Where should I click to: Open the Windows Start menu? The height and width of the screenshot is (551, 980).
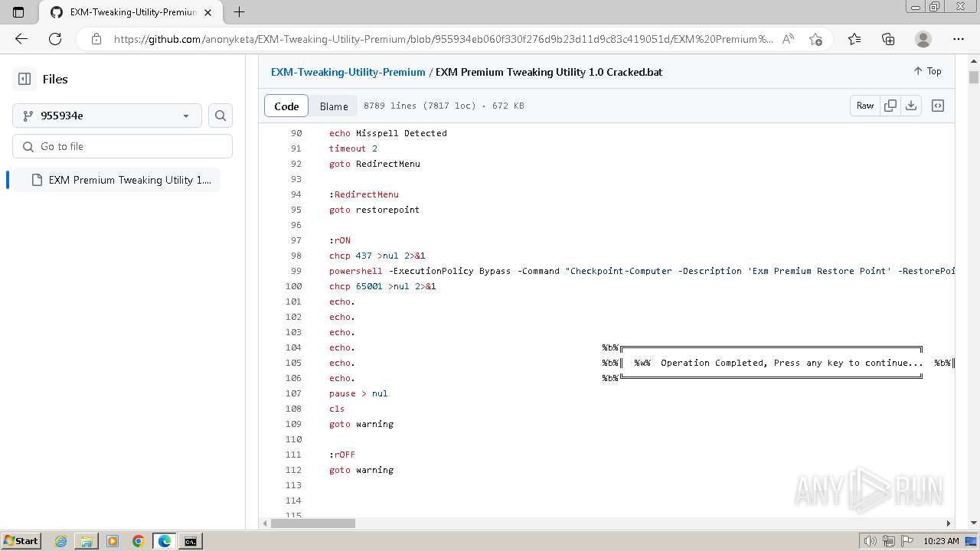click(x=21, y=541)
